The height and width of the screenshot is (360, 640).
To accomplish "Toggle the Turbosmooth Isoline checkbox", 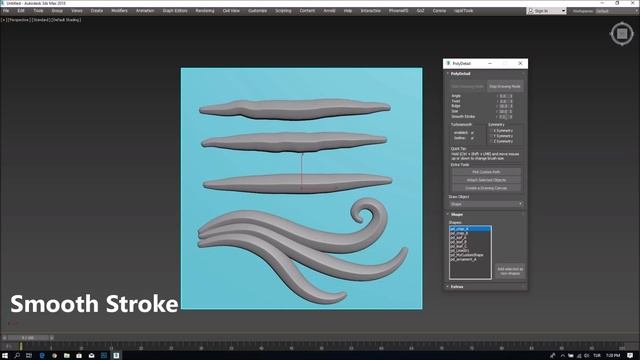I will pyautogui.click(x=472, y=138).
